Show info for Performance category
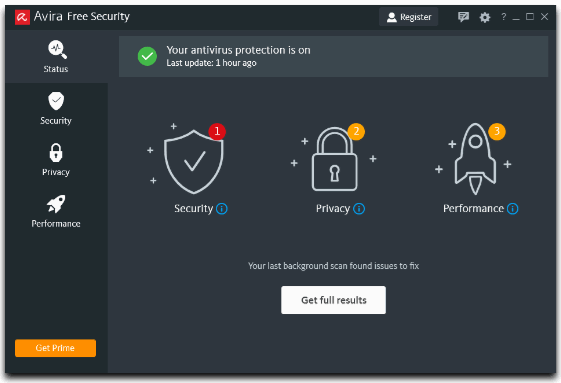The image size is (561, 383). 512,209
